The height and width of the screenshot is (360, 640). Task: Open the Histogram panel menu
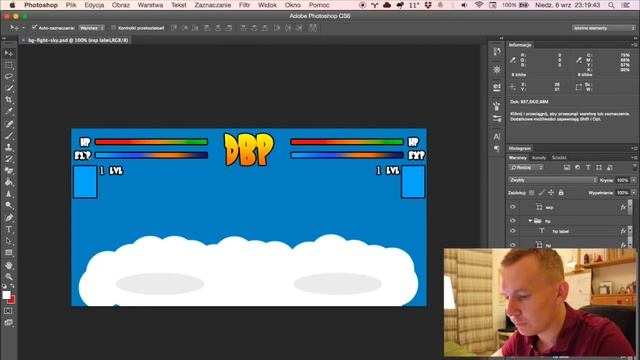point(634,148)
